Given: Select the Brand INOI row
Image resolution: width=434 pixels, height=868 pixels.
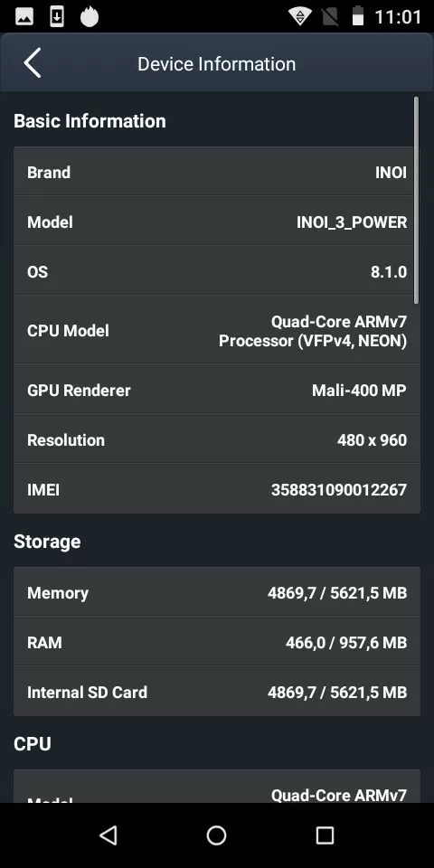Looking at the screenshot, I should [x=217, y=172].
